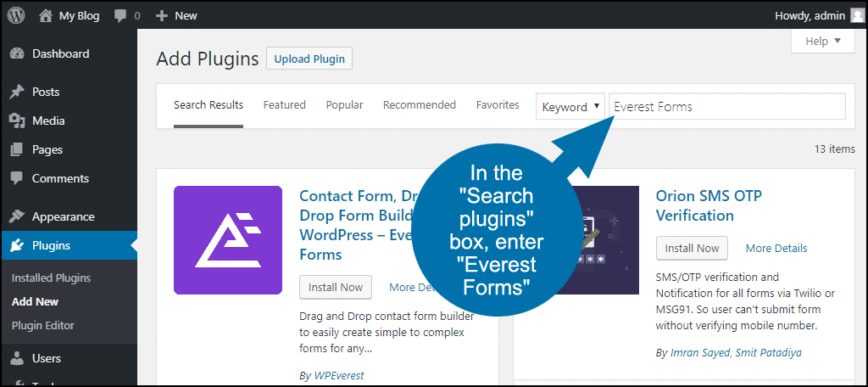Viewport: 868px width, 387px height.
Task: Click the Users person icon
Action: coord(17,359)
